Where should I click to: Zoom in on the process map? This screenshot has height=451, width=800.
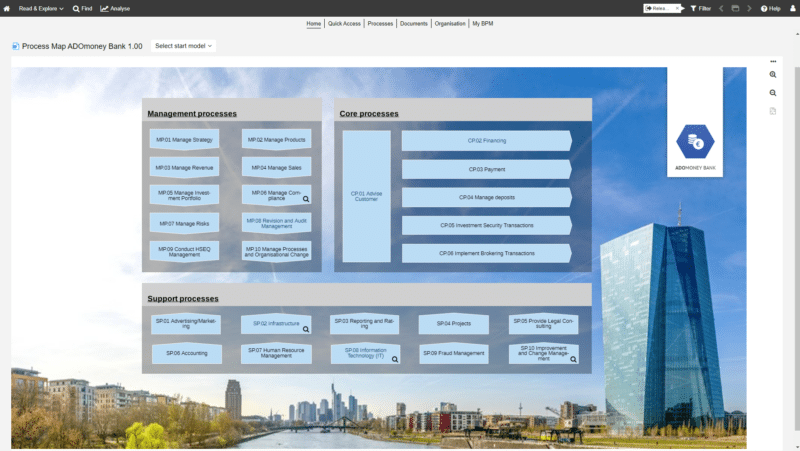click(x=773, y=75)
